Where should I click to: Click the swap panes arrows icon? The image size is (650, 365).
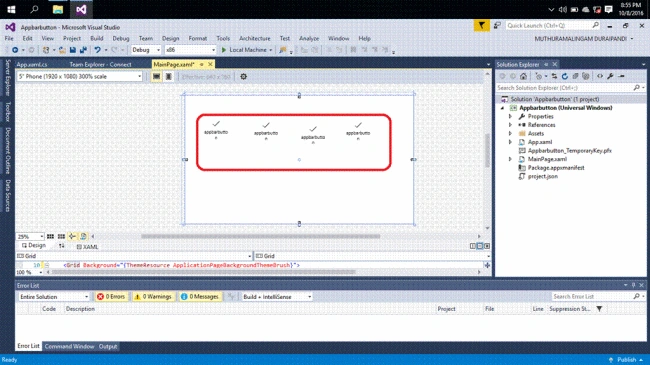(61, 246)
